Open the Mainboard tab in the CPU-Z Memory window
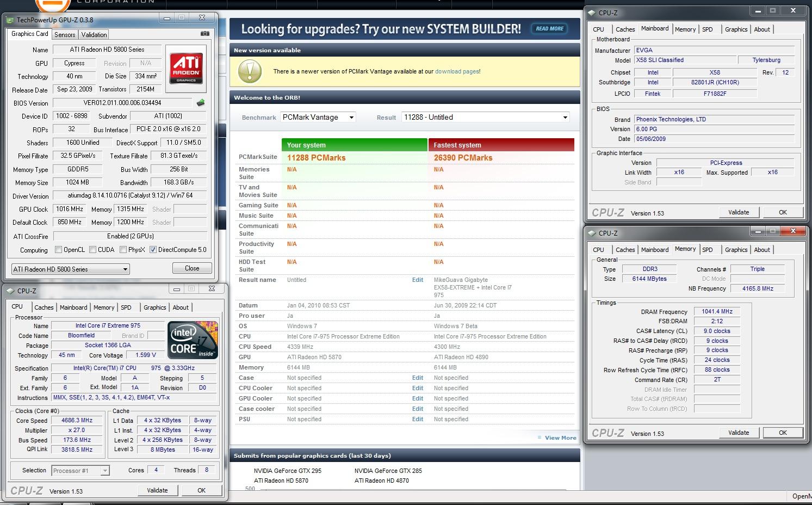 [655, 250]
